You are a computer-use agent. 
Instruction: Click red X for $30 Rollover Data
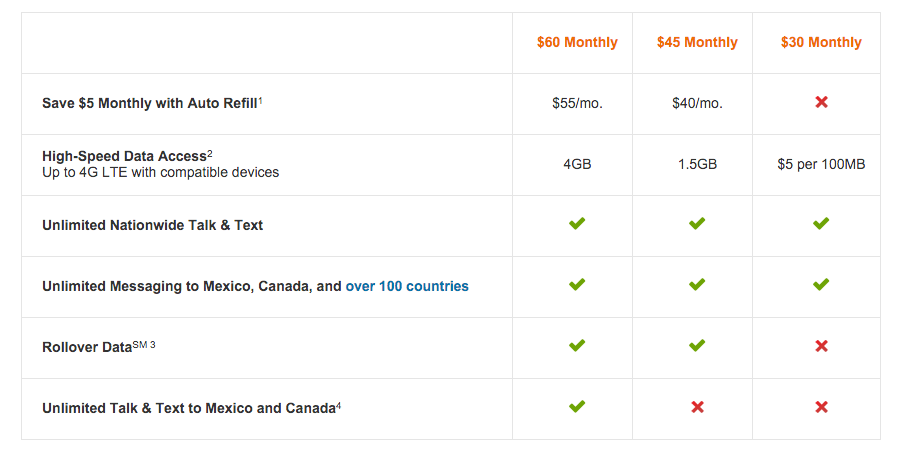(x=821, y=346)
